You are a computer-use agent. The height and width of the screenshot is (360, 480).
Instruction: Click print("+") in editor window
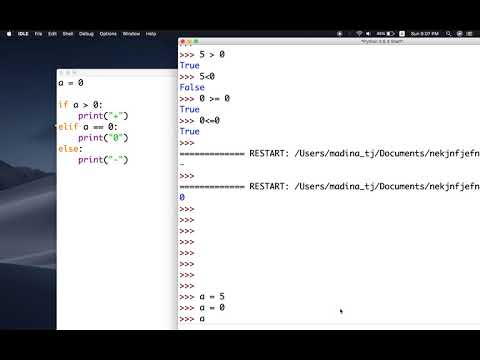click(103, 116)
